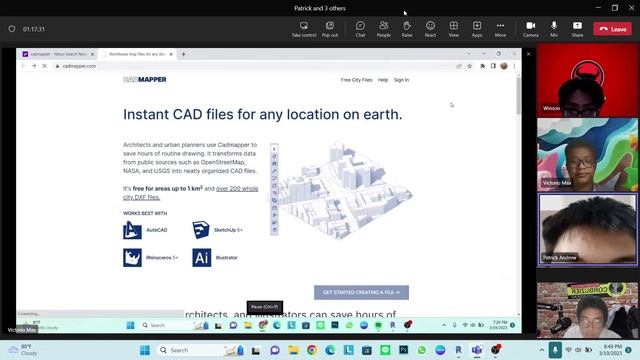Close the shared content view with X

click(529, 54)
